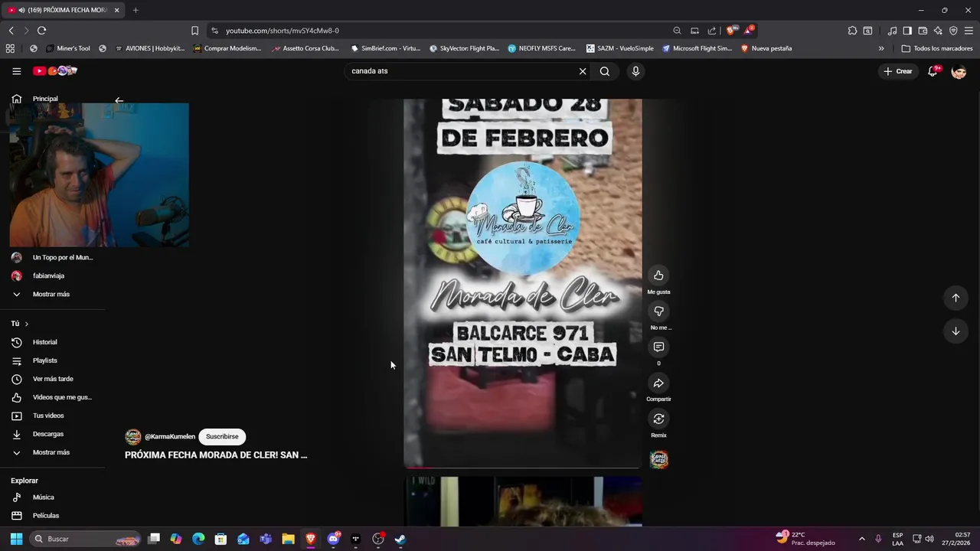Open the @KarmaKumelen channel link
Image resolution: width=980 pixels, height=551 pixels.
coord(170,437)
